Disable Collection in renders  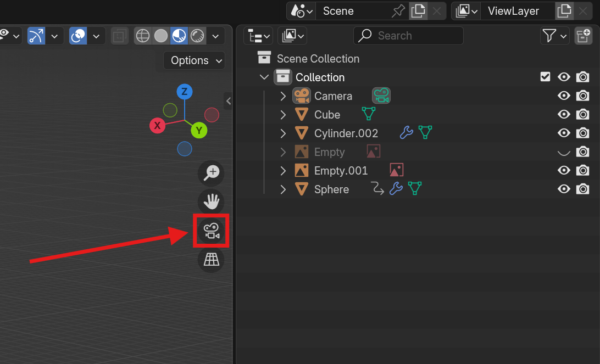pos(582,77)
